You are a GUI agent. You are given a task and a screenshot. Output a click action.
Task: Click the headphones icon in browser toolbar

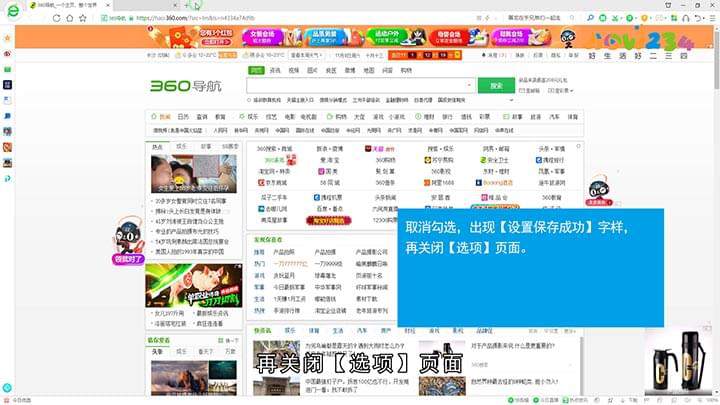[x=686, y=18]
